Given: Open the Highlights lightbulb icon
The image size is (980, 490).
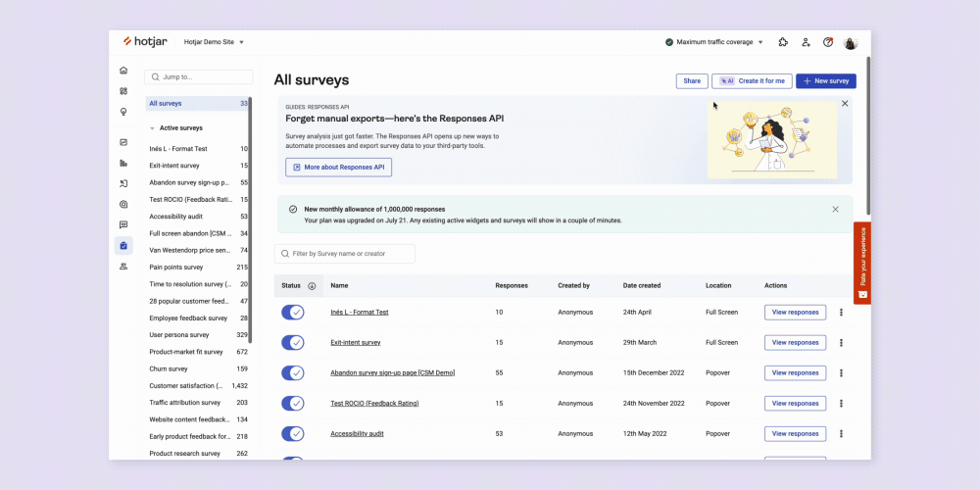Looking at the screenshot, I should point(123,112).
